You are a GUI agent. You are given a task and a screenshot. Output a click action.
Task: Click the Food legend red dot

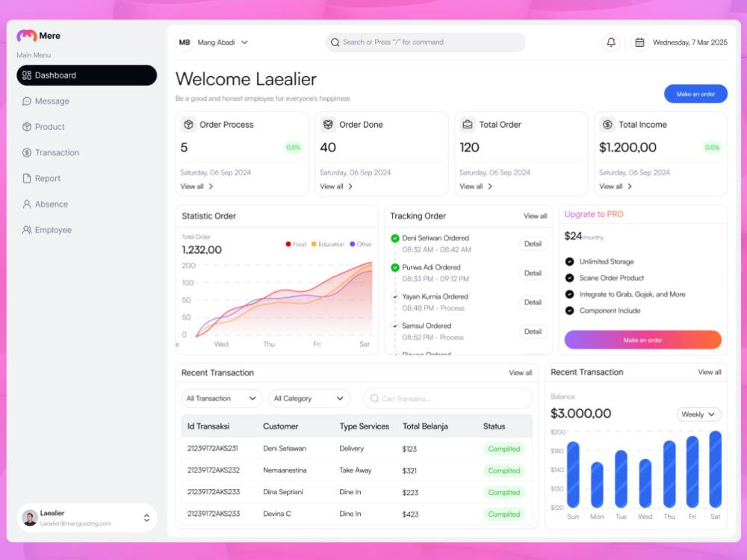[288, 244]
